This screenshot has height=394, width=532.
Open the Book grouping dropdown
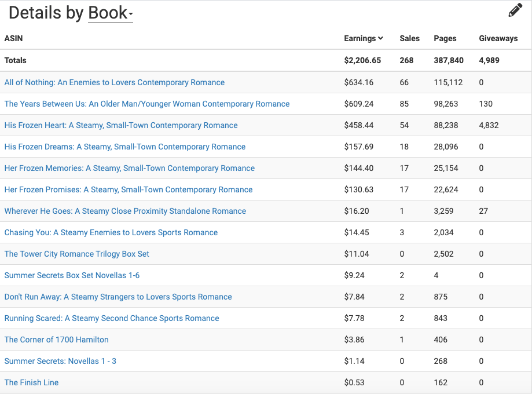(111, 13)
